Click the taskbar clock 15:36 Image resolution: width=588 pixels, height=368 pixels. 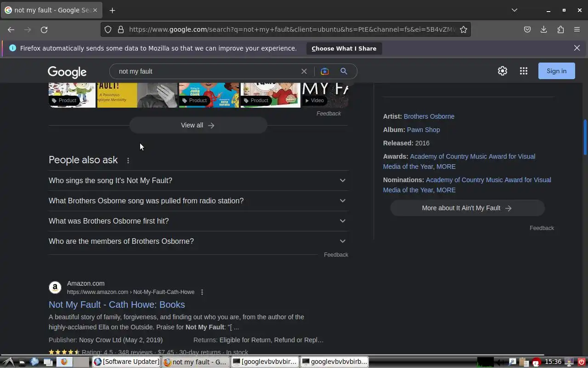pyautogui.click(x=553, y=362)
